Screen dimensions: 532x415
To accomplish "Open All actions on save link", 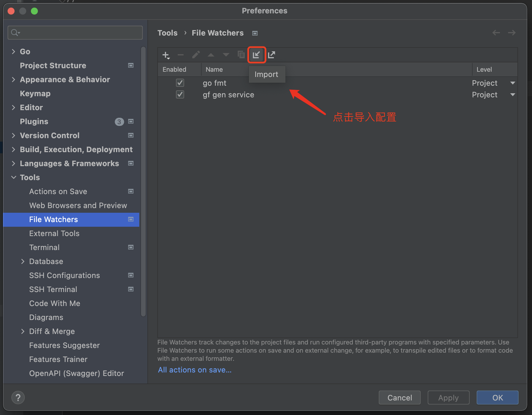I will [x=194, y=370].
